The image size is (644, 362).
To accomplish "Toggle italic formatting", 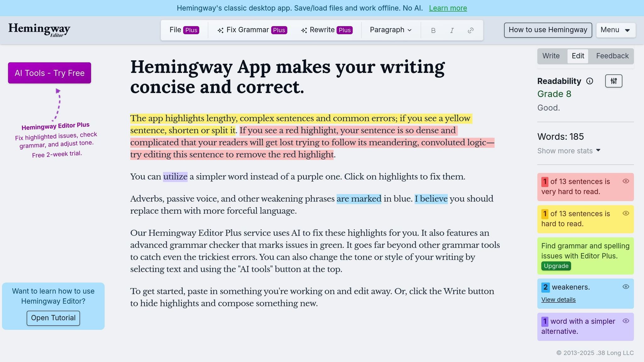I will 452,30.
